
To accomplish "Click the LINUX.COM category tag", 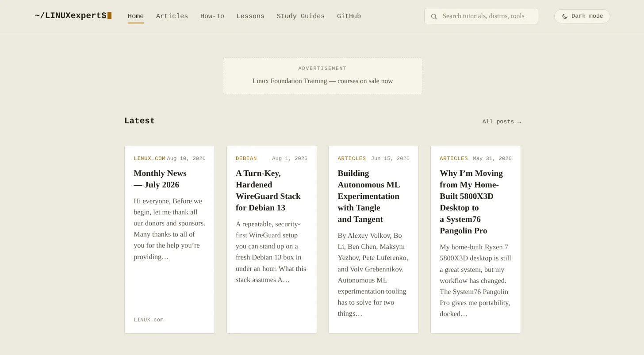I will (x=149, y=158).
